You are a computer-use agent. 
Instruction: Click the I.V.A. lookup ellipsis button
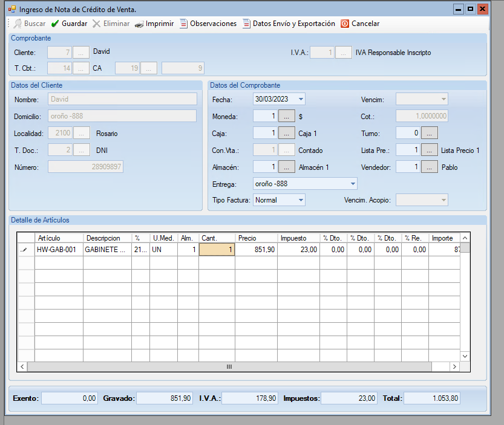(343, 53)
